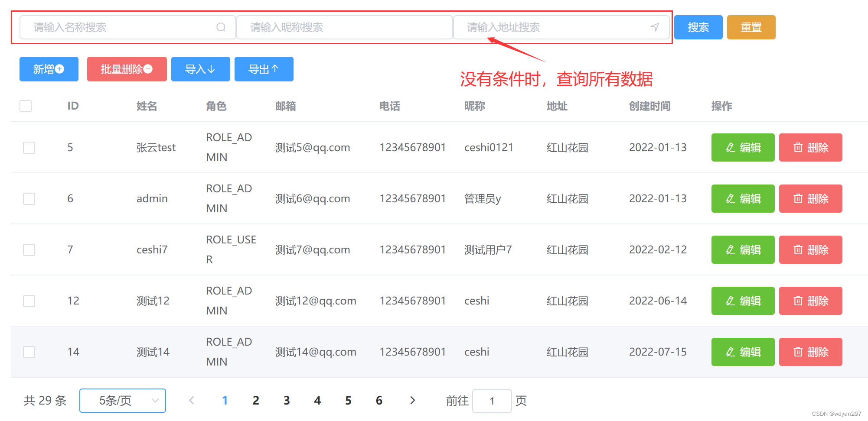The height and width of the screenshot is (421, 868).
Task: Focus the 请输入地址搜索 input field
Action: click(x=561, y=27)
